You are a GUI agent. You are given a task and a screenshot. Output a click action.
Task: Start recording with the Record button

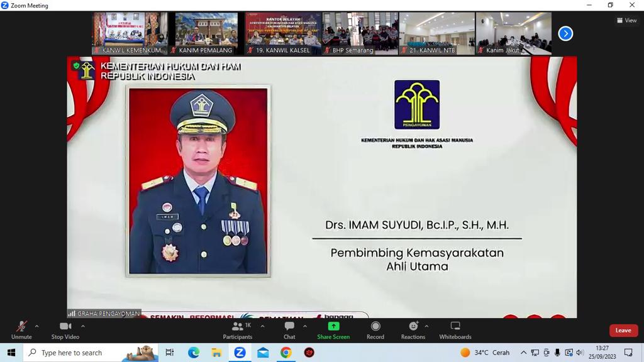(x=375, y=329)
